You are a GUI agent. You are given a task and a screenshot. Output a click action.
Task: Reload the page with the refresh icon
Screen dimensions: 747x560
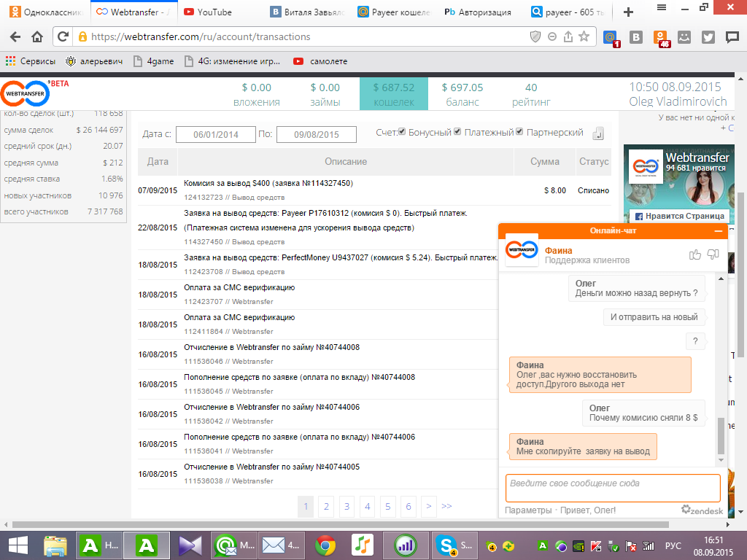[x=63, y=36]
